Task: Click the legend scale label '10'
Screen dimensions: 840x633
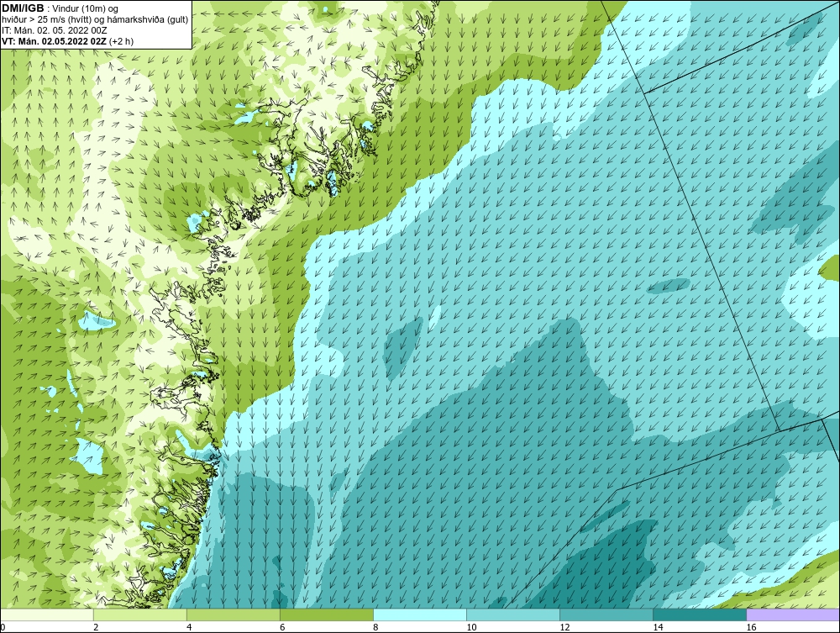Action: pyautogui.click(x=471, y=627)
